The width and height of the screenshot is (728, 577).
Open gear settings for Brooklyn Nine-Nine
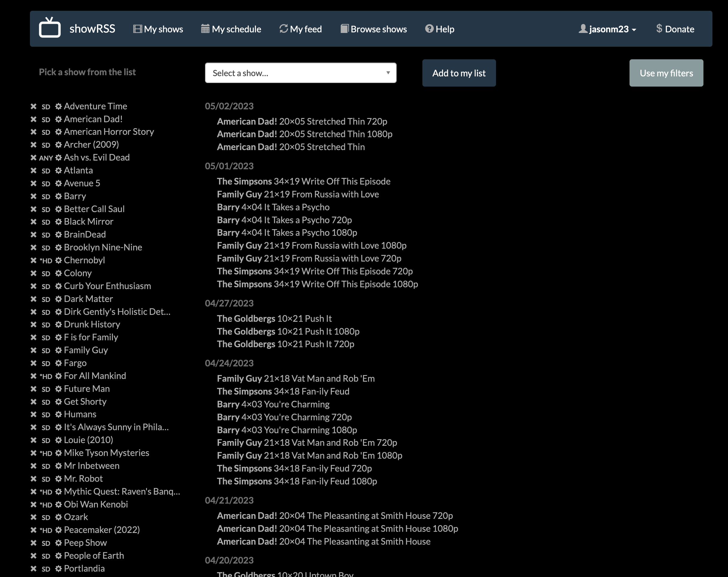click(x=58, y=247)
